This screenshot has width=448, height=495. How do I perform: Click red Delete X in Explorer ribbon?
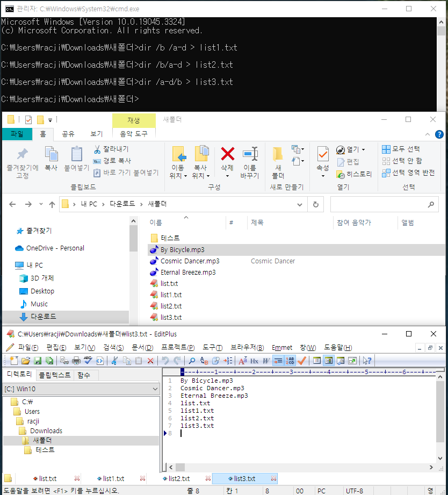[227, 154]
